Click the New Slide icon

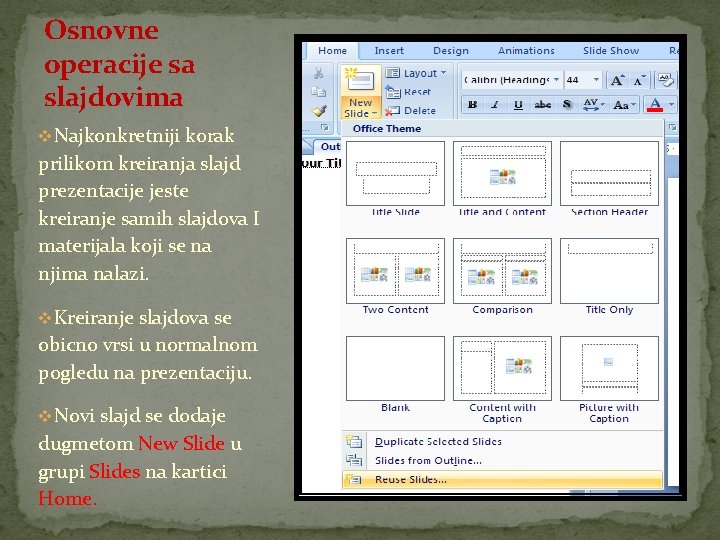361,81
